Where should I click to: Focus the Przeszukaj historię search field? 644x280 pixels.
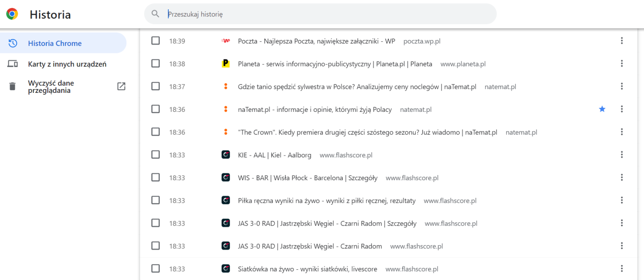click(325, 14)
